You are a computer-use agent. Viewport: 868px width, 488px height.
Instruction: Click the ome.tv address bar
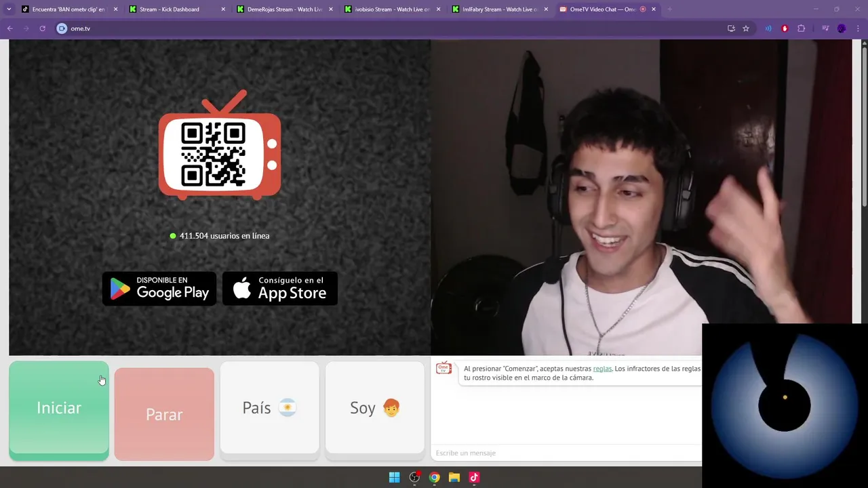(x=393, y=28)
